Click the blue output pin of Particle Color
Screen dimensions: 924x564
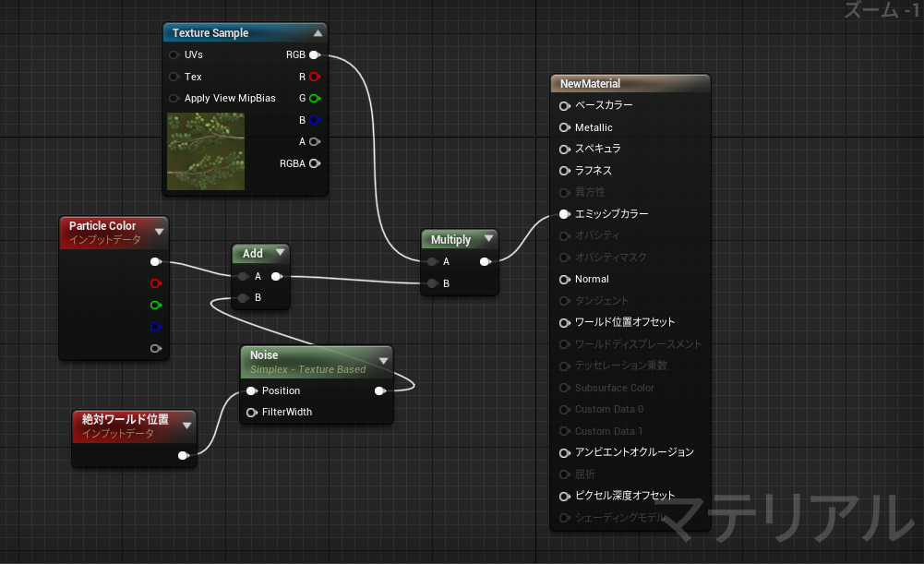coord(156,327)
